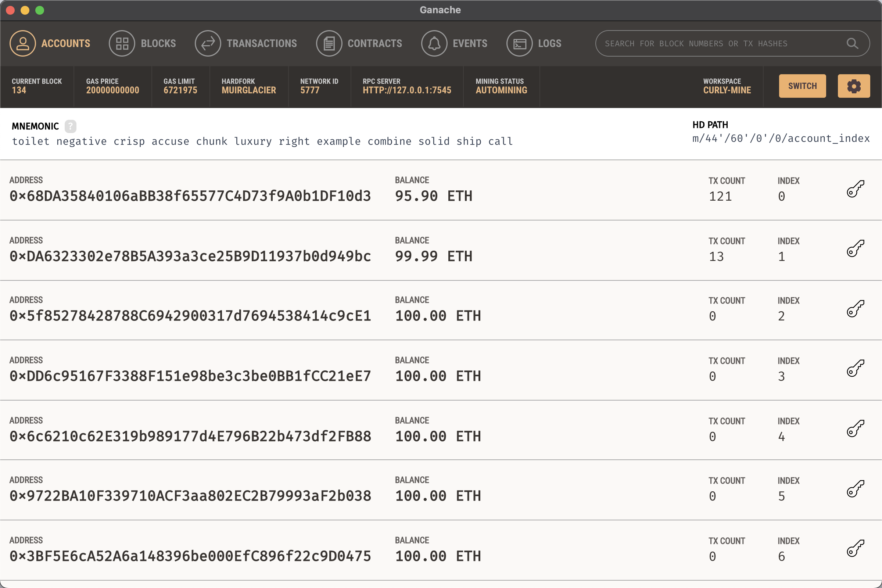
Task: Click the mnemonic help question icon
Action: 70,126
